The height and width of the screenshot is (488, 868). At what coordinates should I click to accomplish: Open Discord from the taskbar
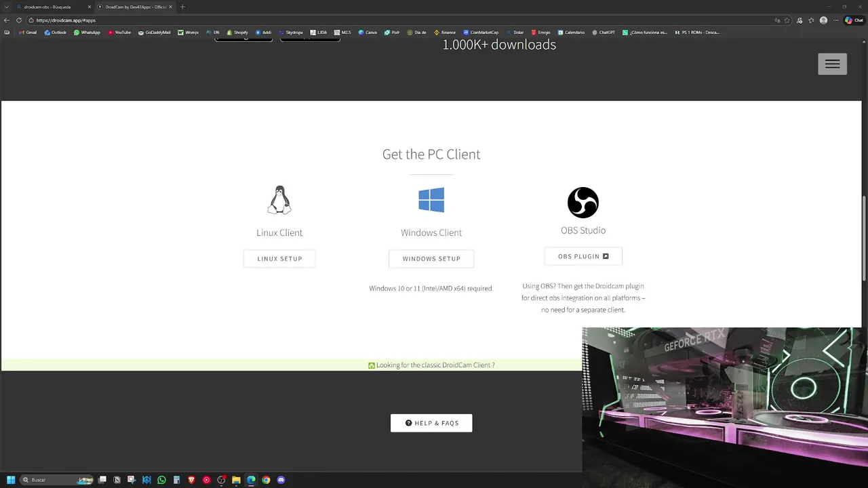point(281,480)
